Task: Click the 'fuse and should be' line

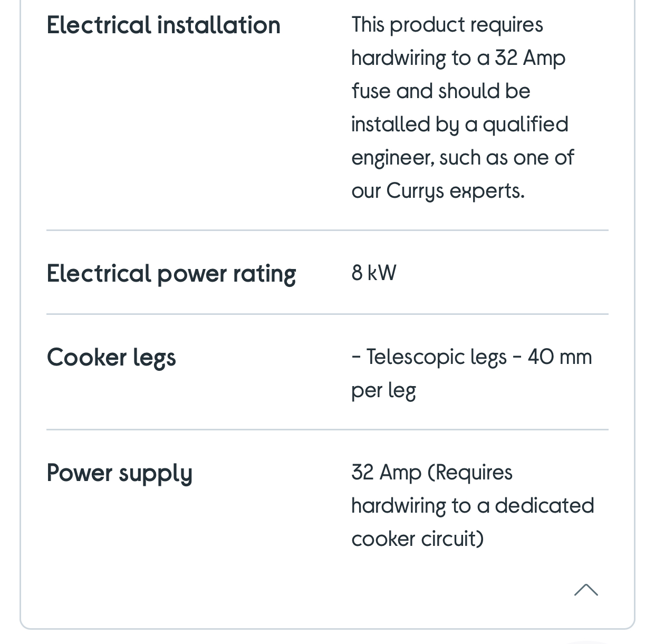Action: [441, 91]
